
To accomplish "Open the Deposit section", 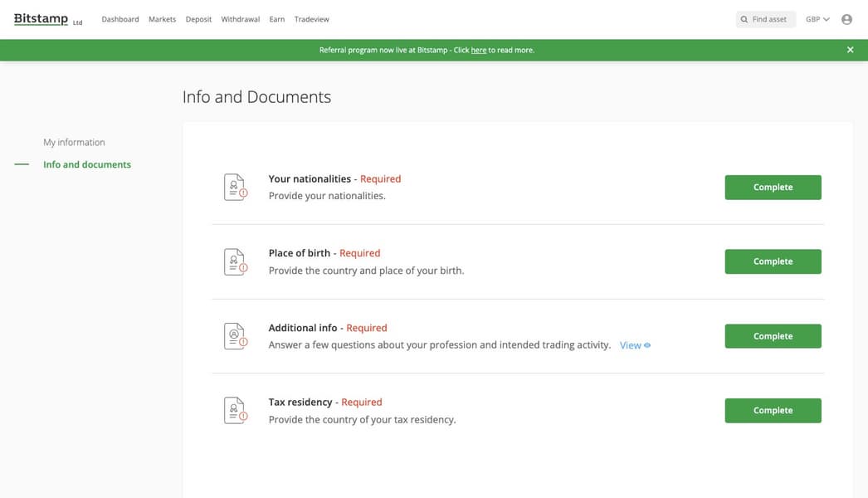I will click(198, 19).
